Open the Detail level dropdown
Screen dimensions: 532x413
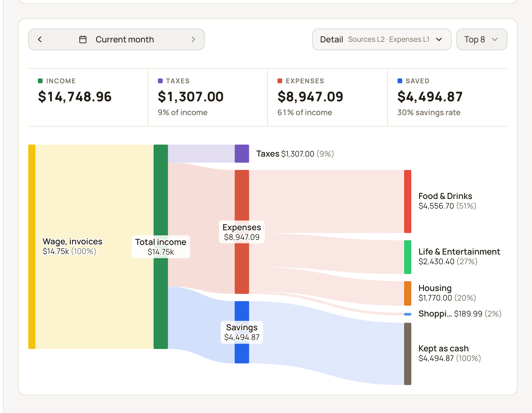tap(382, 39)
